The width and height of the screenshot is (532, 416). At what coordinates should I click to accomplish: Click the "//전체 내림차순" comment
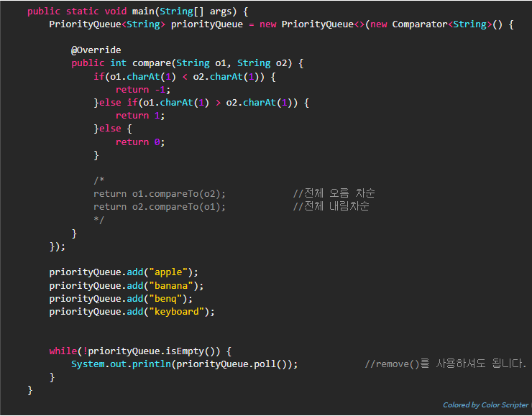tap(331, 206)
